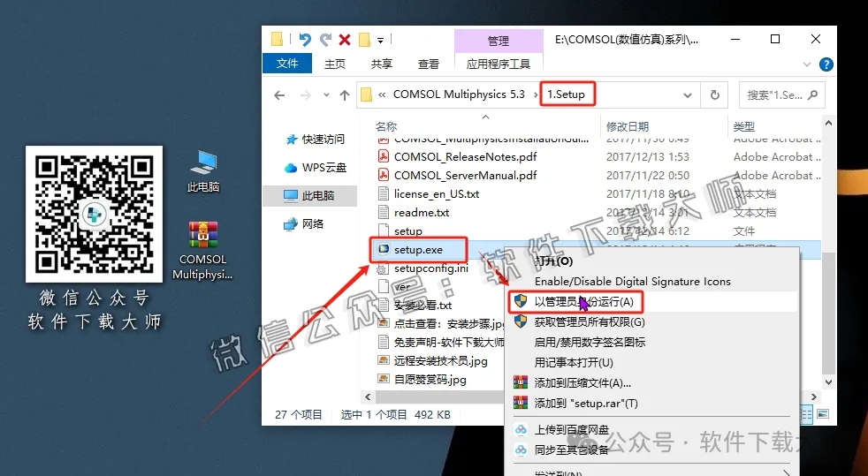Select 远程安装技术员.jpg file
The width and height of the screenshot is (868, 476).
point(440,361)
